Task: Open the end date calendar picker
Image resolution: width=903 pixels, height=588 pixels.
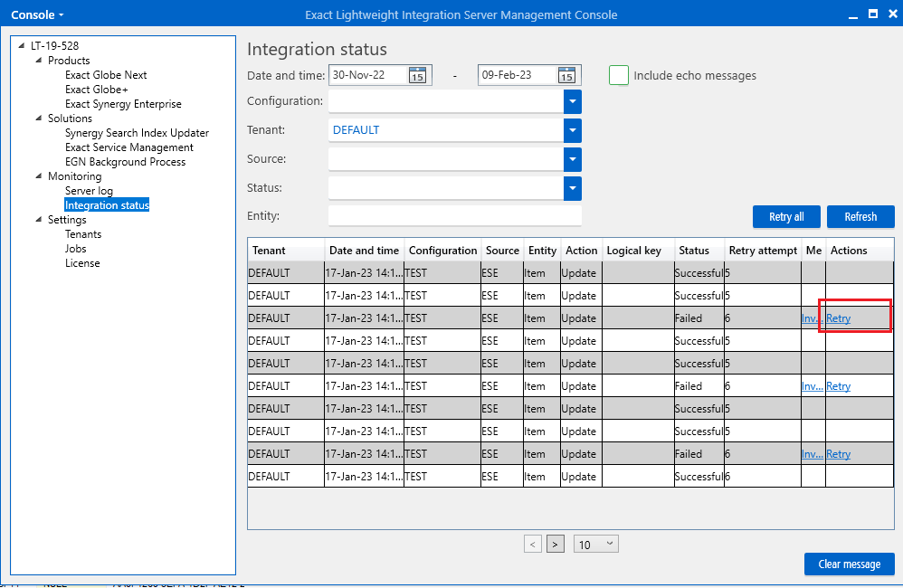Action: click(x=566, y=76)
